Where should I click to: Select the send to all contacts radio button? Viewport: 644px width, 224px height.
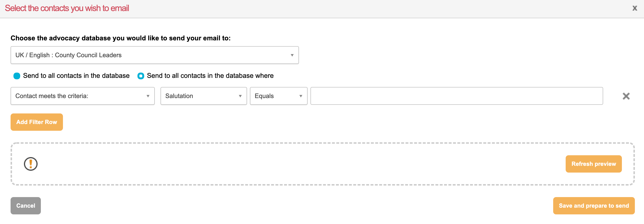17,76
